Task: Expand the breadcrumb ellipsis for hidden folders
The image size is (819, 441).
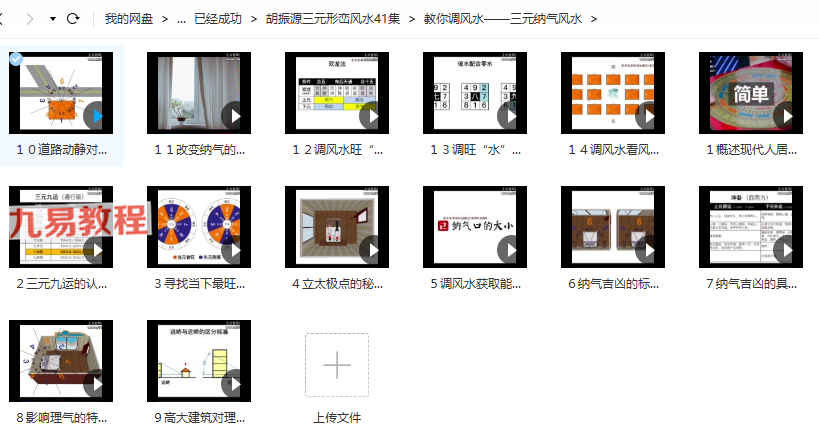Action: tap(181, 19)
